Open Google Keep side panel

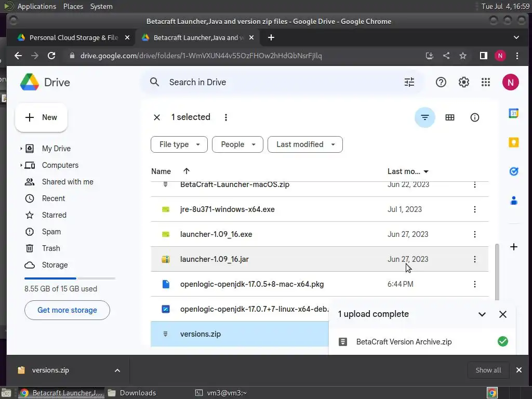pyautogui.click(x=513, y=142)
